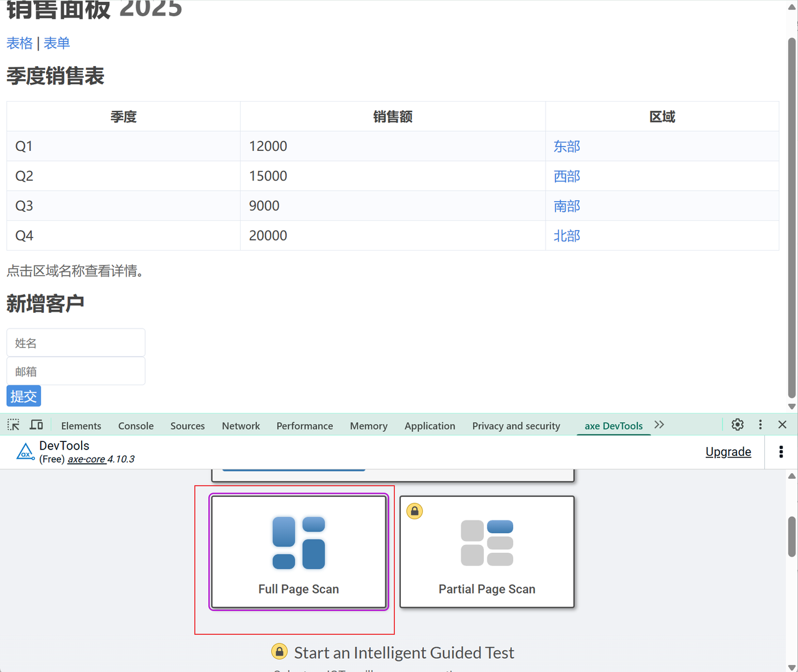This screenshot has height=672, width=798.
Task: Click the 区域 column header
Action: pyautogui.click(x=662, y=117)
